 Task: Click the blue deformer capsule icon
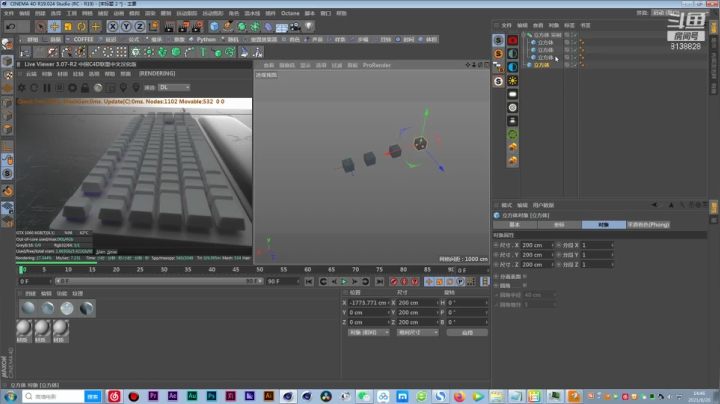[269, 27]
